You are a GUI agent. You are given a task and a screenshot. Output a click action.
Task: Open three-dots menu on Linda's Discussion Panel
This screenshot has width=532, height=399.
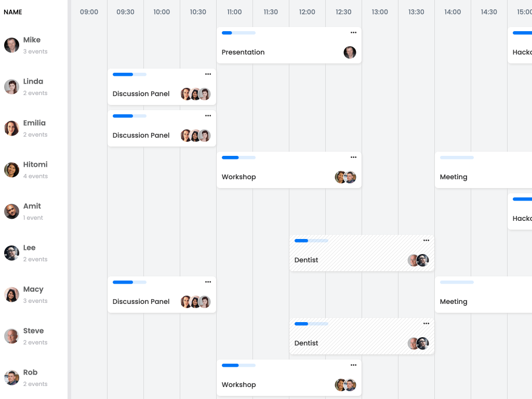(208, 74)
